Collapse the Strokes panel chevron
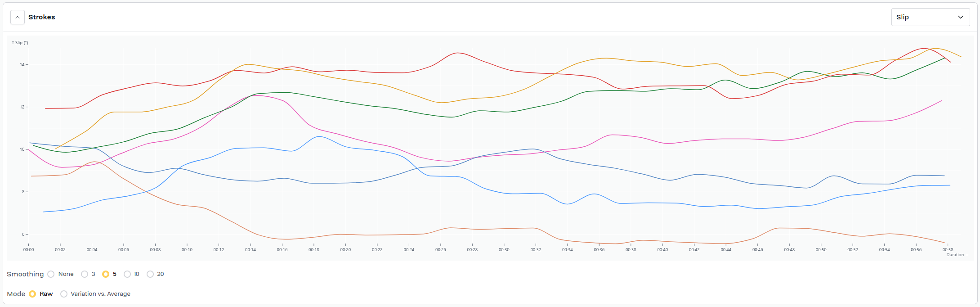 (x=18, y=17)
